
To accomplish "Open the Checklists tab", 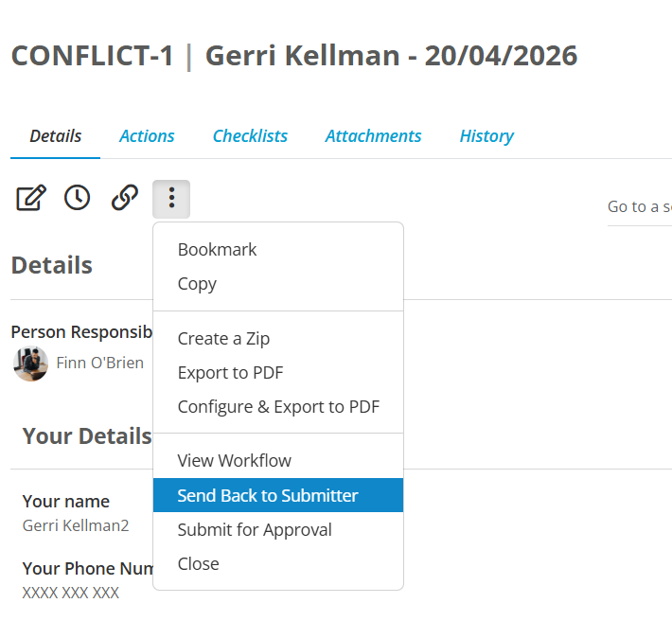I will click(250, 136).
